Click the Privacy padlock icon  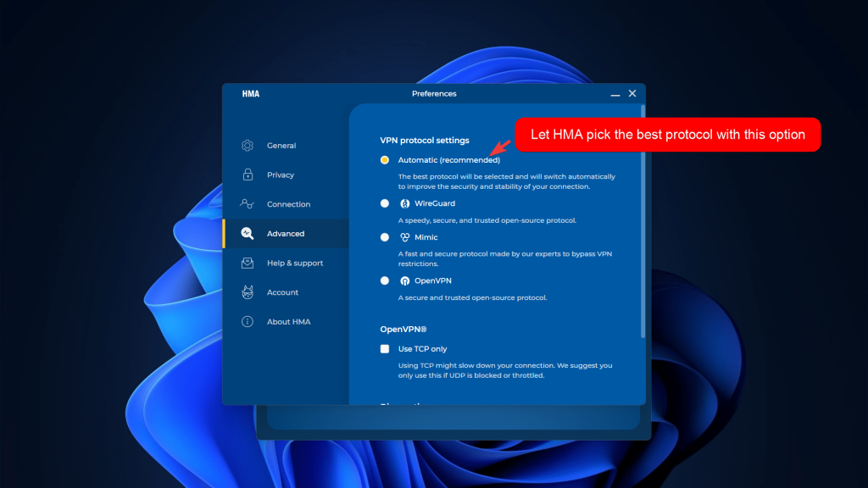pyautogui.click(x=248, y=175)
